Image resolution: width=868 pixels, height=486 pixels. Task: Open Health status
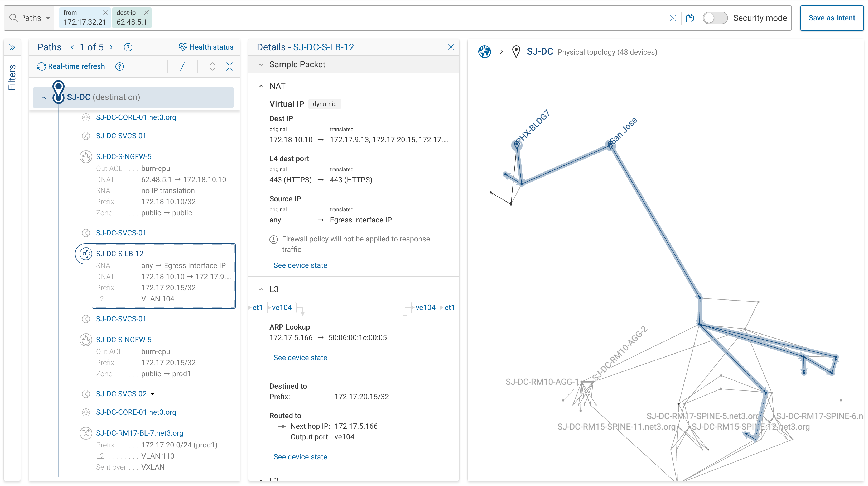[x=206, y=47]
